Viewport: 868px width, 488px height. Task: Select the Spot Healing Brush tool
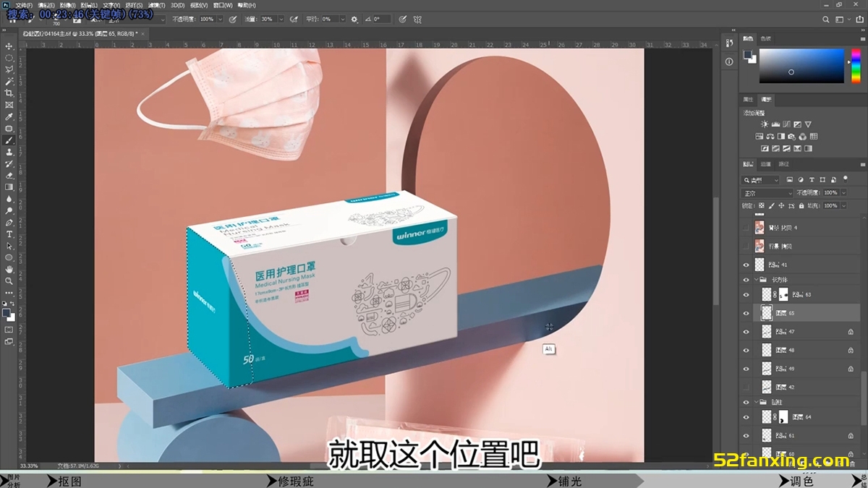pyautogui.click(x=9, y=128)
